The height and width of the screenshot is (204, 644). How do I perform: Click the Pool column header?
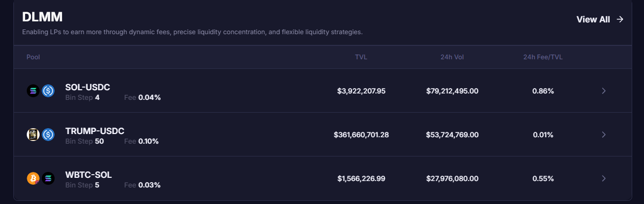click(x=33, y=57)
